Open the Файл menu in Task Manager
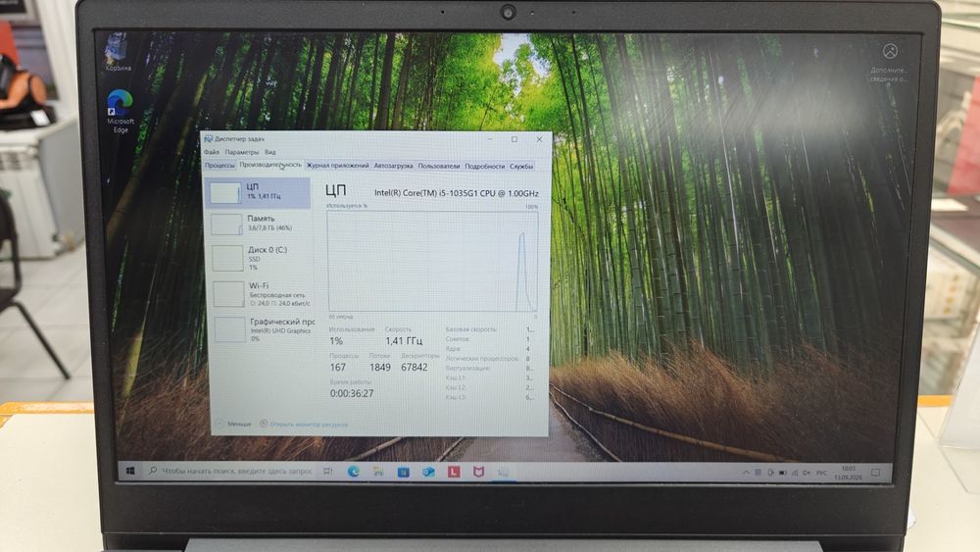Image resolution: width=980 pixels, height=552 pixels. [x=212, y=152]
